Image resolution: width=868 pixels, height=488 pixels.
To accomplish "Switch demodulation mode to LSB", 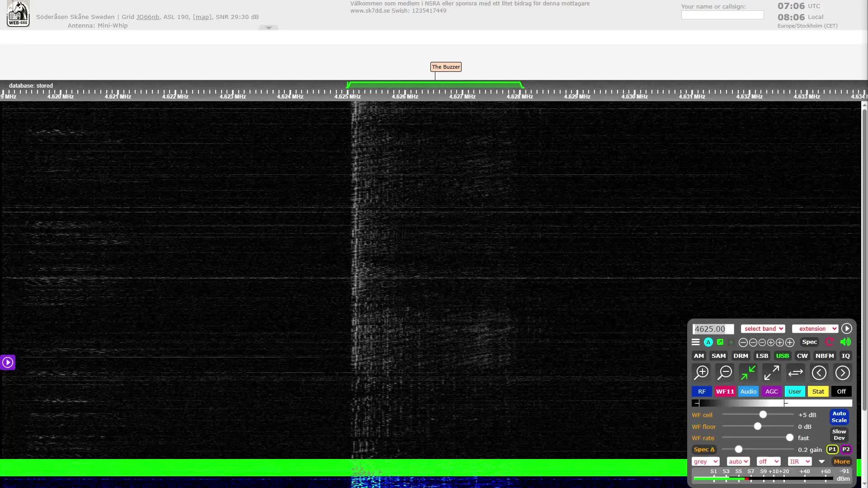I will (x=762, y=356).
